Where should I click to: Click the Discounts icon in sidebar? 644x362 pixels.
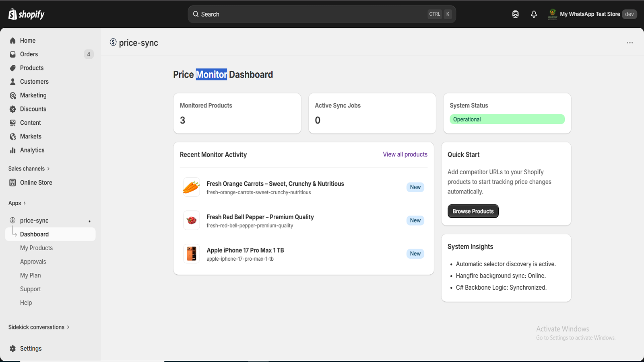(13, 109)
